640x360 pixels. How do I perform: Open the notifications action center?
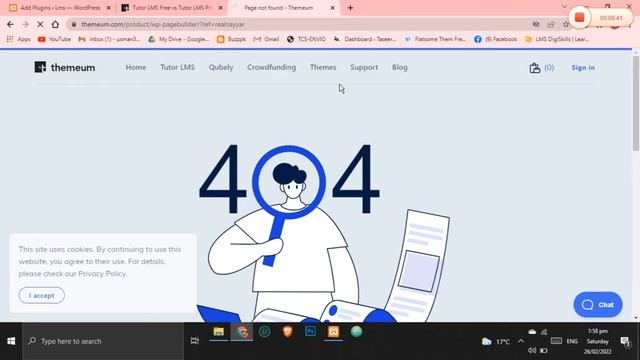click(625, 341)
